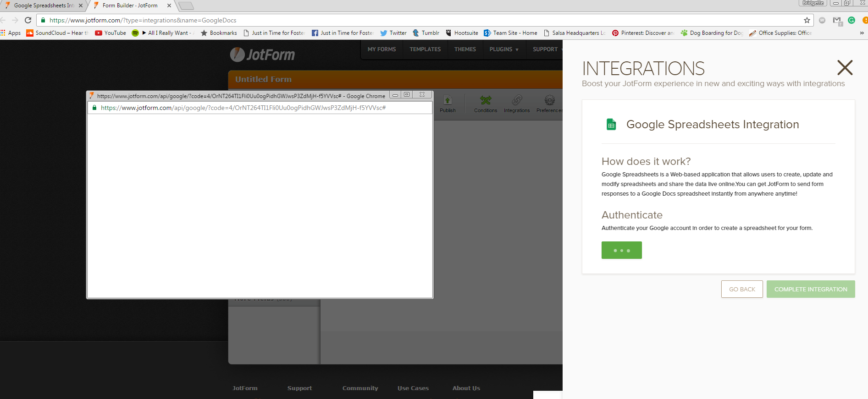The width and height of the screenshot is (868, 399).
Task: Click the Integrations chain-link icon
Action: [x=517, y=101]
